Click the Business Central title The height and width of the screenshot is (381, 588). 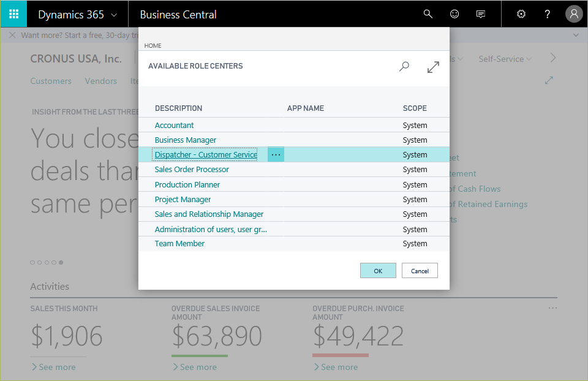[178, 15]
